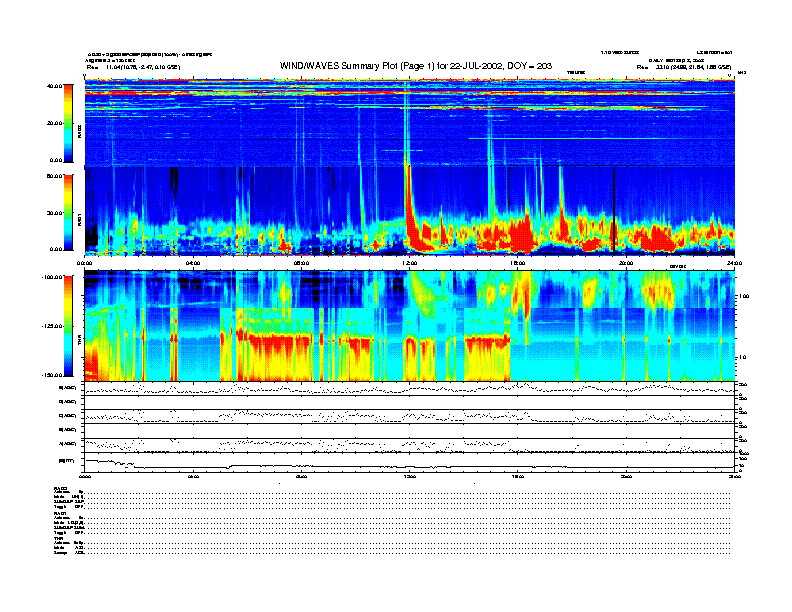Viewport: 792px width, 612px height.
Task: Click 16:00 tick label below RAD1 panel
Action: click(x=518, y=263)
